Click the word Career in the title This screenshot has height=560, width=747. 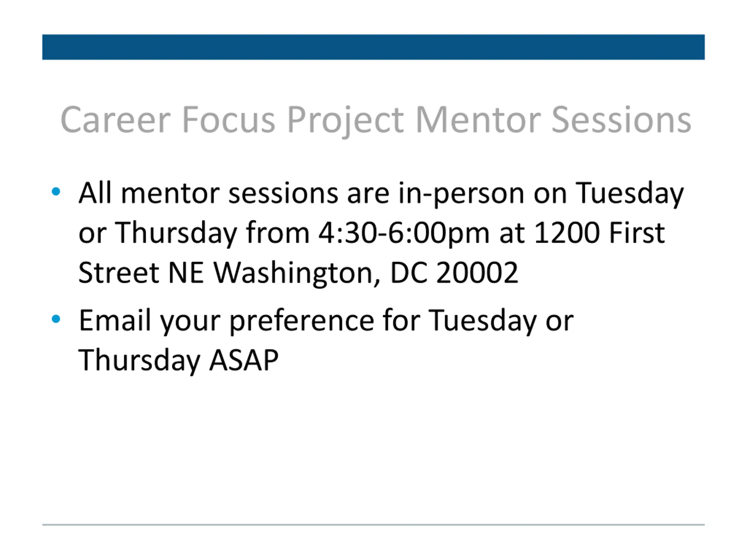[116, 120]
